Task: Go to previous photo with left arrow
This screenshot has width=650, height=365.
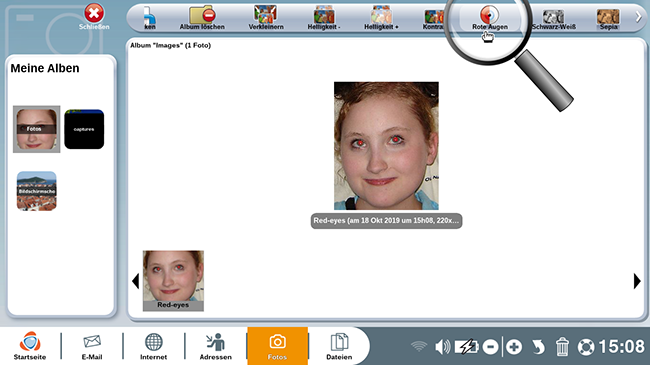Action: [135, 281]
